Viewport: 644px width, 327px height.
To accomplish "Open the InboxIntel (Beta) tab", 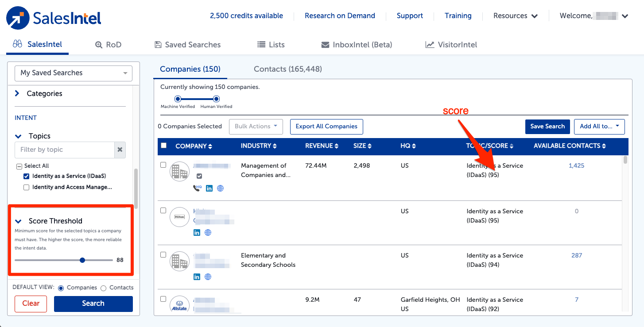I will [357, 45].
